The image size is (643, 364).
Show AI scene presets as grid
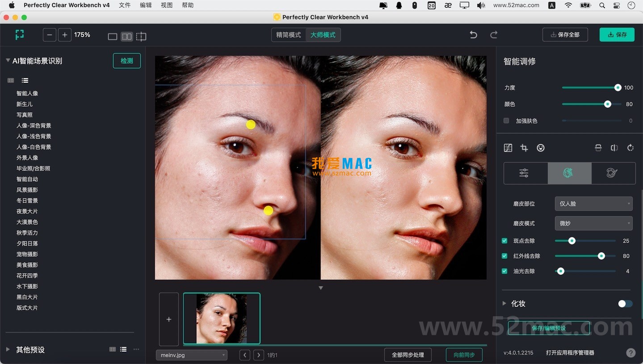point(11,80)
